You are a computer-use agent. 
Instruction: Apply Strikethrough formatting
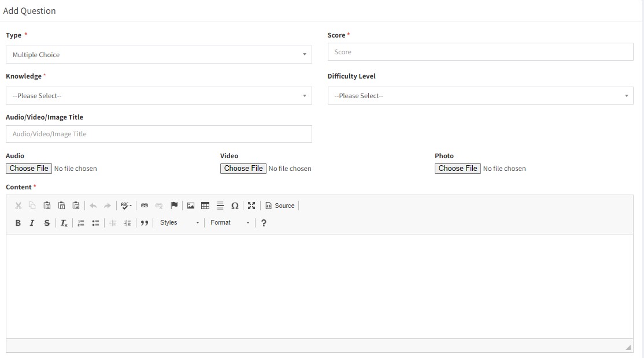[47, 223]
